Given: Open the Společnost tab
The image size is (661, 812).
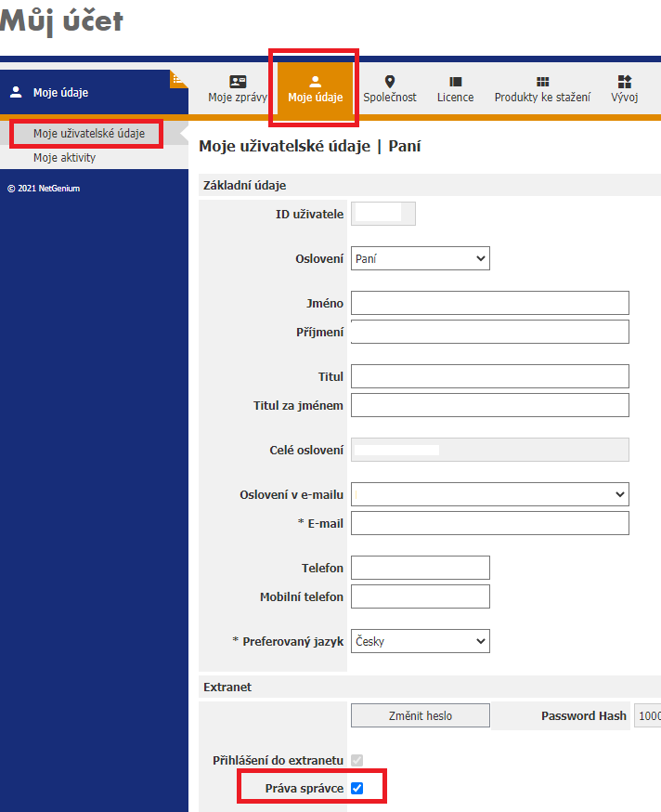Looking at the screenshot, I should [390, 89].
